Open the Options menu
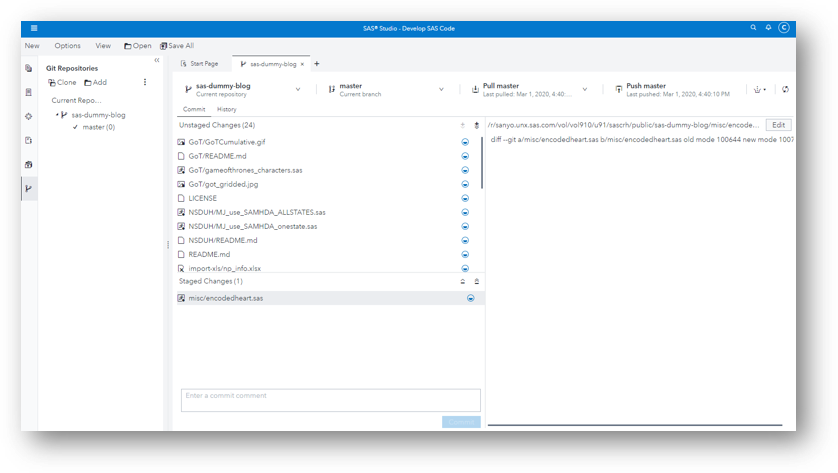 pos(67,46)
